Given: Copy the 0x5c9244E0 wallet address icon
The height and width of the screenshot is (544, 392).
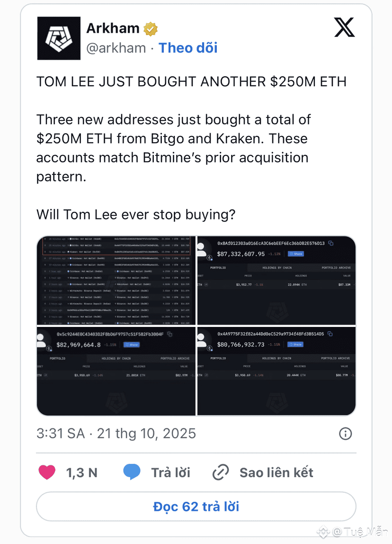Looking at the screenshot, I should (169, 334).
